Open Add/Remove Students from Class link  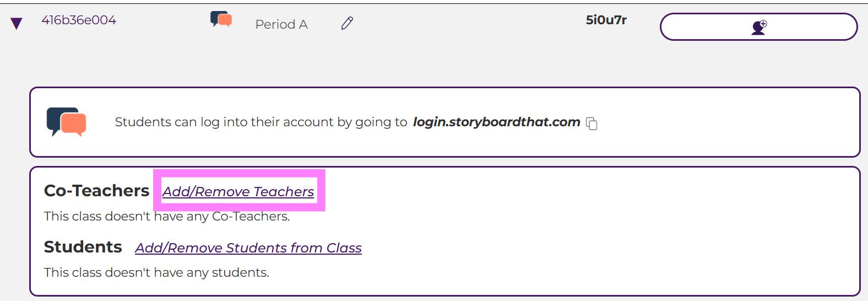248,248
